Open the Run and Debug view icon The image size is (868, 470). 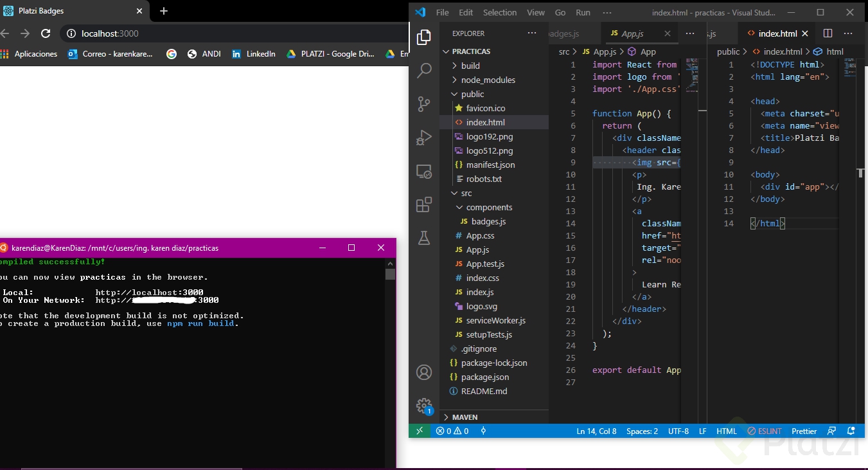424,138
